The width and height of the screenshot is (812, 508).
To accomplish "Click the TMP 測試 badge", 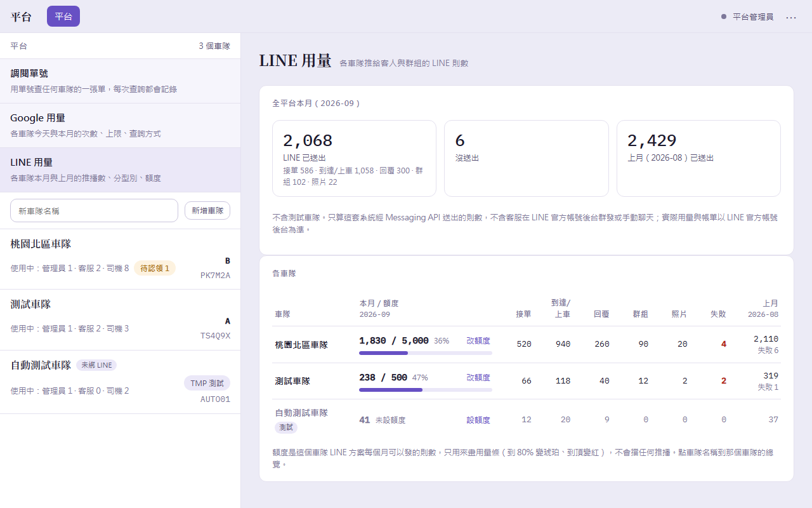I will pos(207,384).
